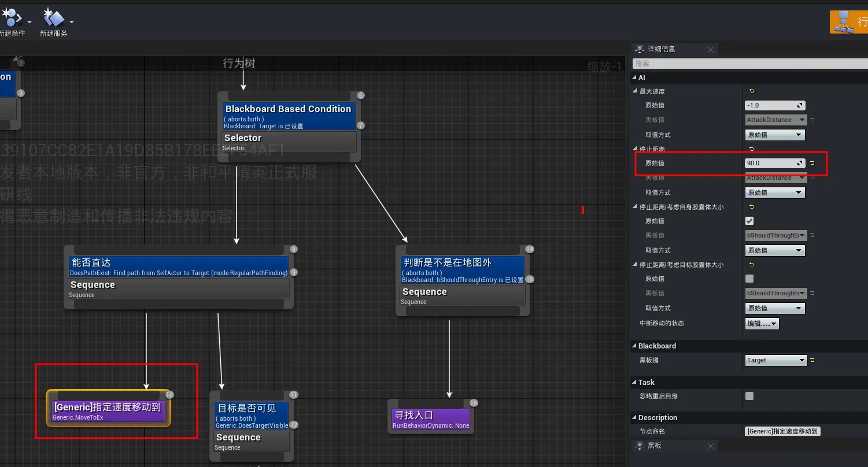Select the 能否直达 DoesPathExist decorator
The width and height of the screenshot is (868, 467).
[x=179, y=267]
